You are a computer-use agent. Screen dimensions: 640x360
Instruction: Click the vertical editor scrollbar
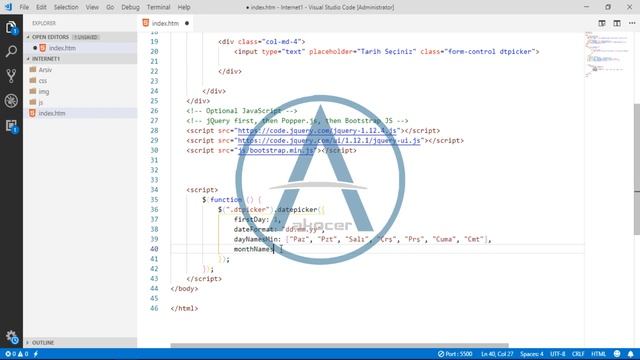[x=637, y=169]
